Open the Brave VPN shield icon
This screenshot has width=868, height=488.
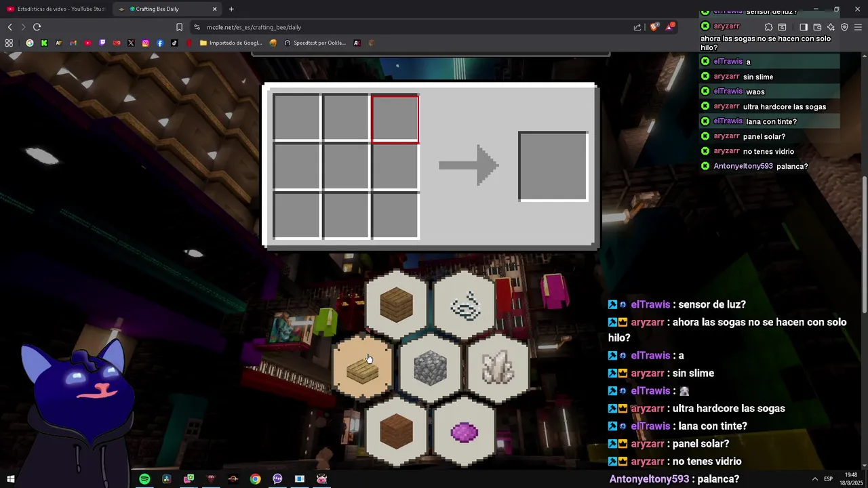pyautogui.click(x=844, y=27)
